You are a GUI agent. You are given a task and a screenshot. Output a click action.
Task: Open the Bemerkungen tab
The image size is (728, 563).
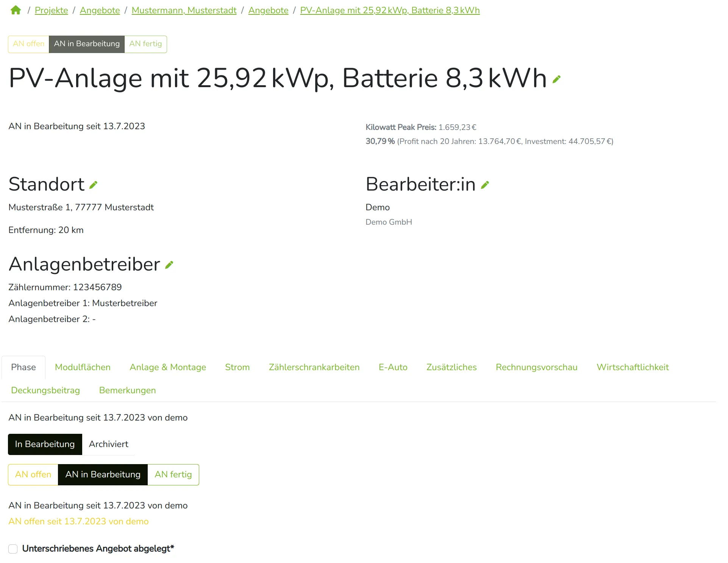pyautogui.click(x=127, y=390)
